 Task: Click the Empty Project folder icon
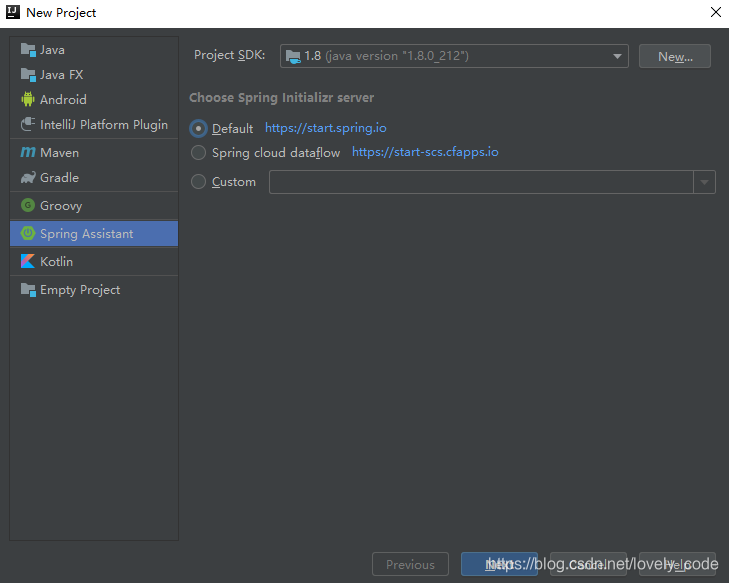[28, 290]
